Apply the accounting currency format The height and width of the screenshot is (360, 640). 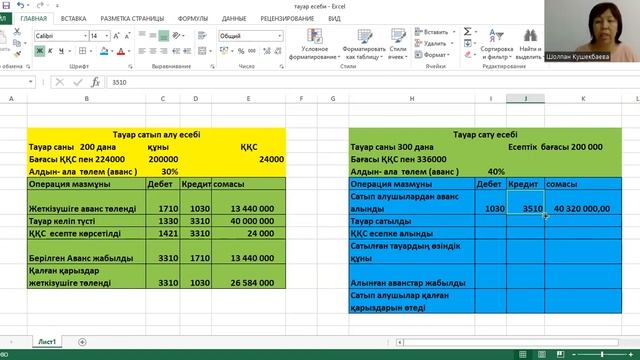click(x=224, y=51)
